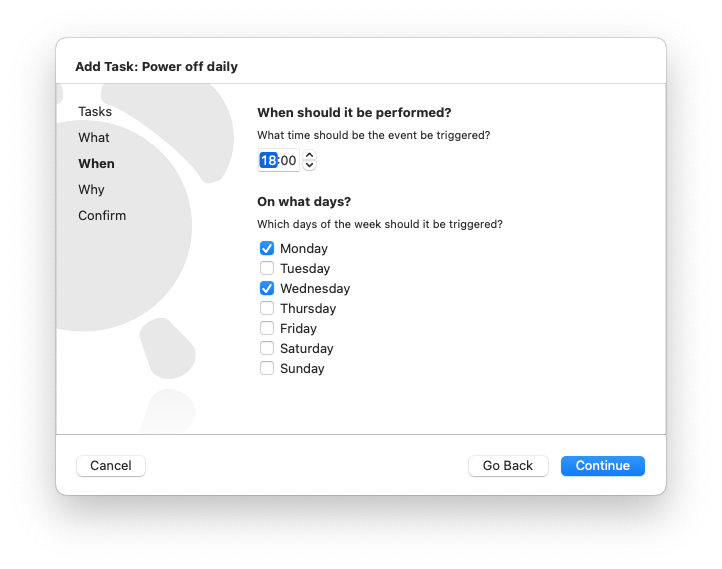
Task: Increase trigger time with stepper up arrow
Action: 309,156
